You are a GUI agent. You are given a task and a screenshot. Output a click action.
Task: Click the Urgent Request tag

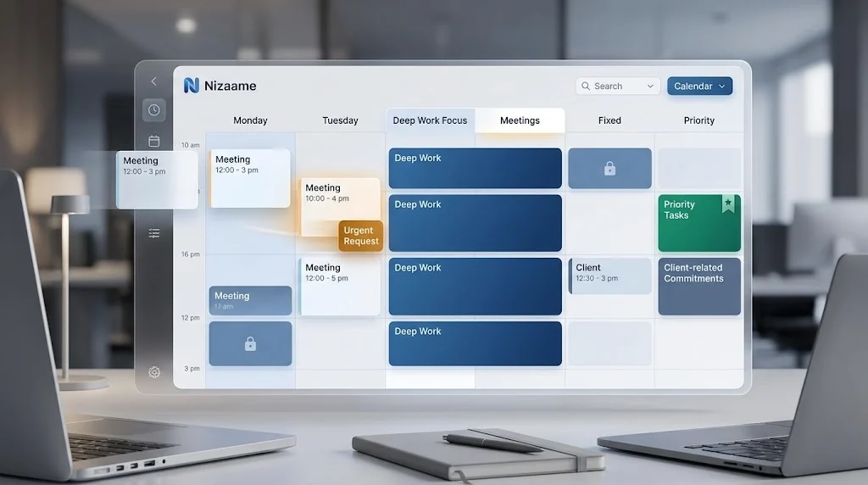click(x=361, y=236)
